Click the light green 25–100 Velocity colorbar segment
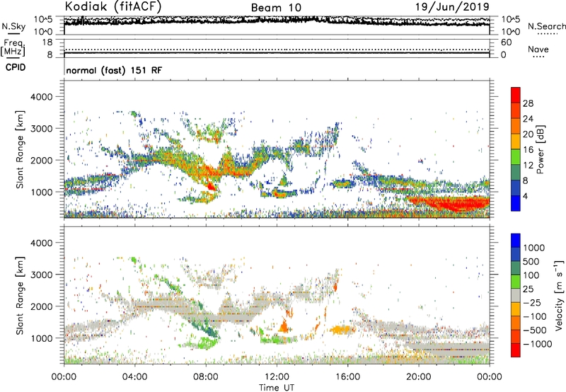This screenshot has height=392, width=566. click(516, 282)
